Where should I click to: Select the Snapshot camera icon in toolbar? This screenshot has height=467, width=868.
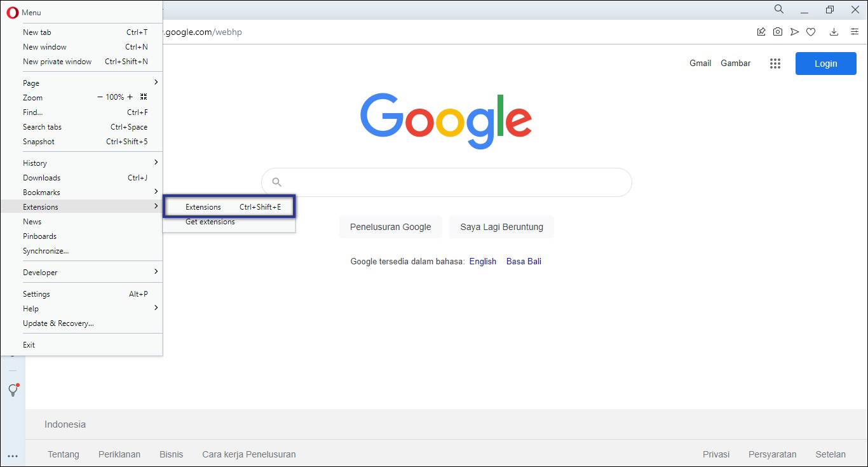click(x=778, y=31)
